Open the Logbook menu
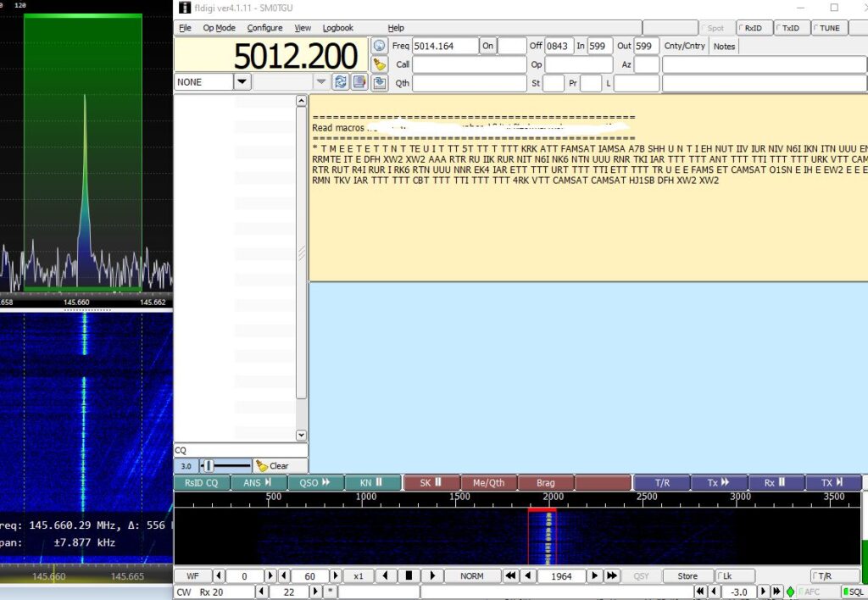This screenshot has width=868, height=600. tap(337, 28)
